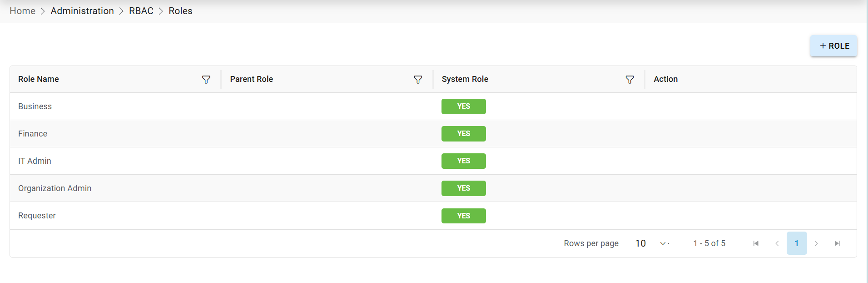Open the Parent Role column filter

418,80
